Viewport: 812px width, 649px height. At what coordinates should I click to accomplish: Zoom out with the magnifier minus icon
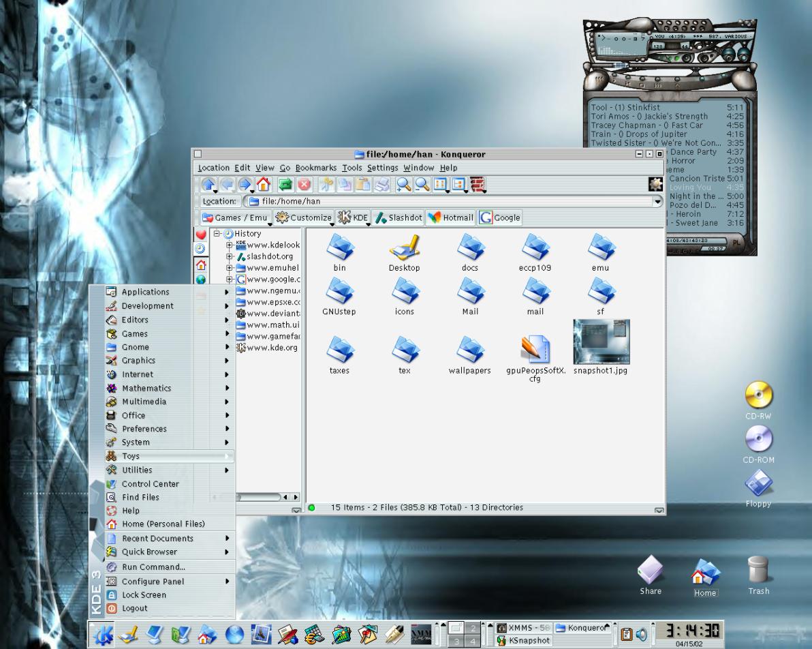pyautogui.click(x=422, y=184)
